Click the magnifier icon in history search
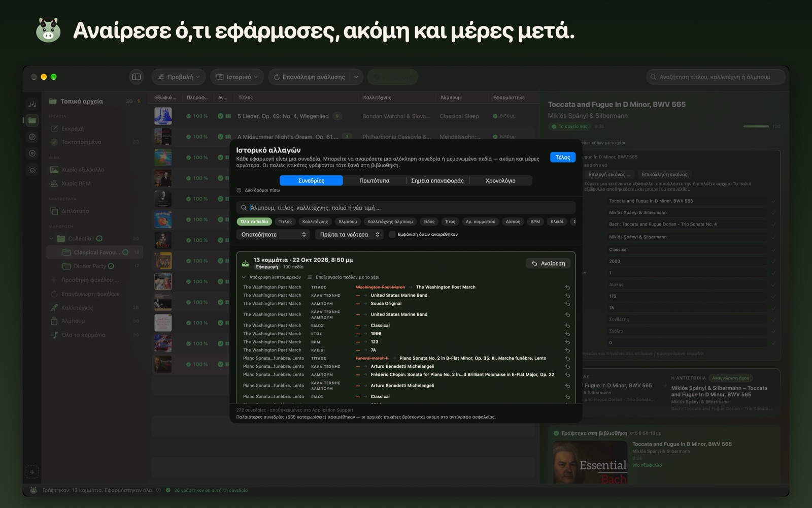812x508 pixels. pyautogui.click(x=244, y=208)
